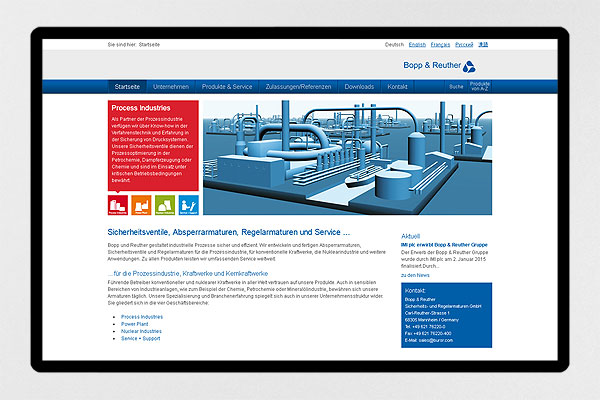Click the Process Industries list link

point(142,316)
